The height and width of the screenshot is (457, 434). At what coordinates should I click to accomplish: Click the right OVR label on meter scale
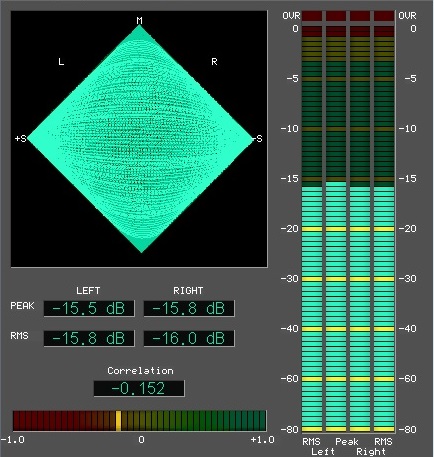[x=407, y=16]
